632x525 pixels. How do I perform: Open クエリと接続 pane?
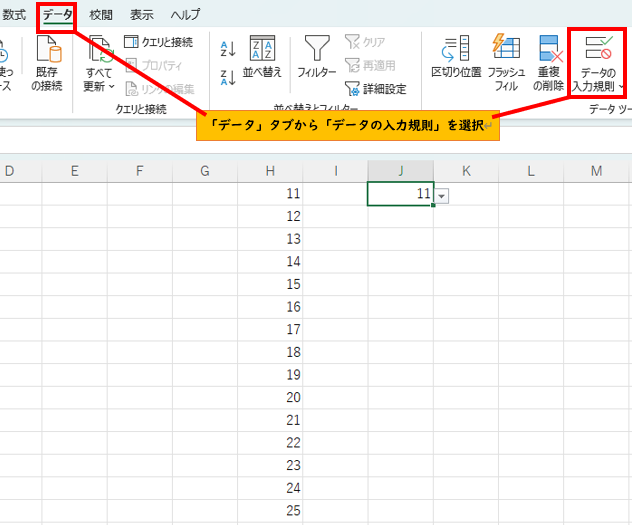(x=158, y=42)
